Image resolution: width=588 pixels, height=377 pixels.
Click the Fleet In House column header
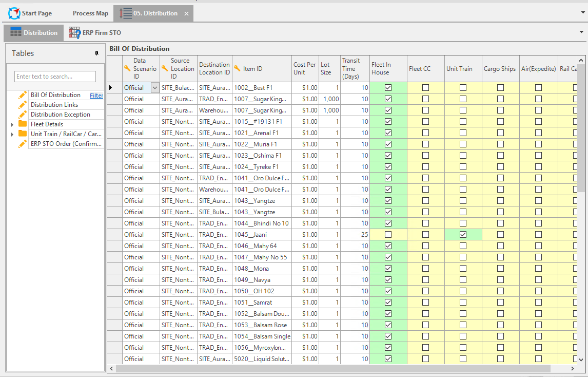(388, 68)
